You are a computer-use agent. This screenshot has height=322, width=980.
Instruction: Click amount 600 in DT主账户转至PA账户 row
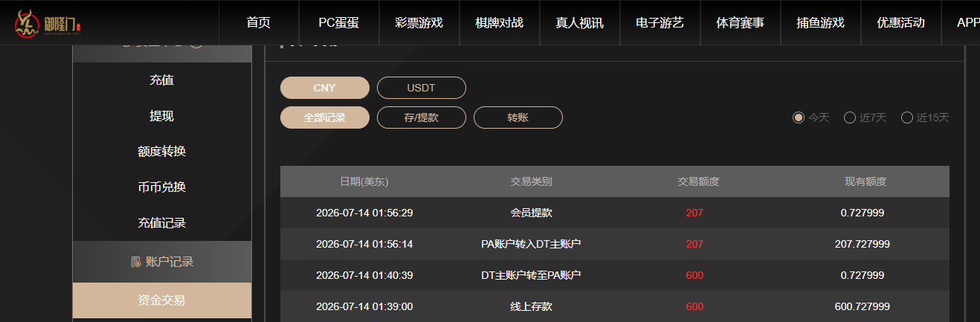[x=694, y=275]
